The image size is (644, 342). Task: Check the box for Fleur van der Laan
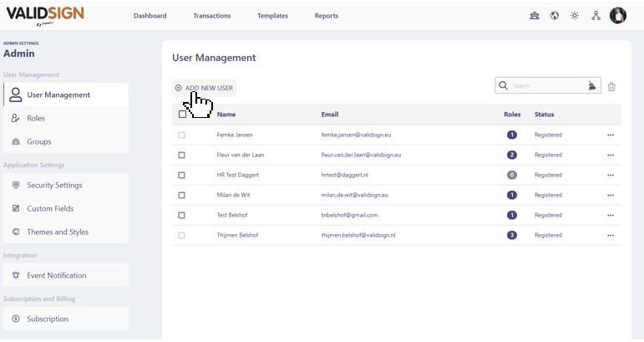pyautogui.click(x=182, y=155)
